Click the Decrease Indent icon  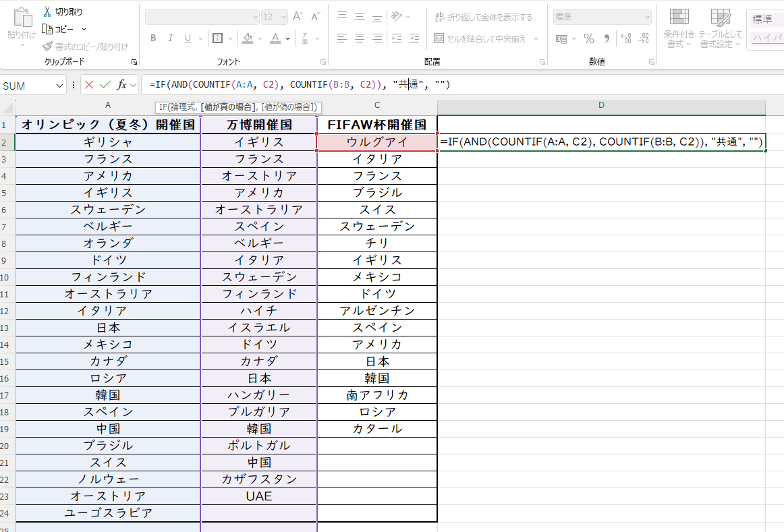[397, 38]
